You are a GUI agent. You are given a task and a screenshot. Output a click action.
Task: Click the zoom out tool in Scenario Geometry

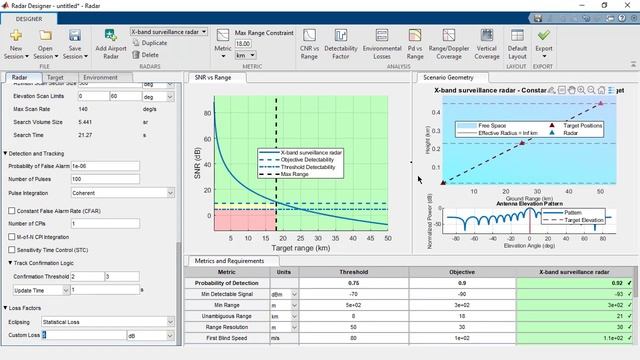(x=591, y=90)
